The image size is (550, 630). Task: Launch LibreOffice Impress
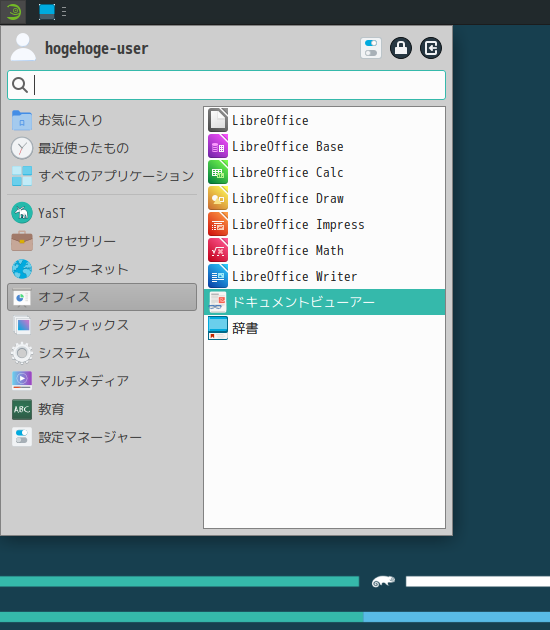[325, 224]
